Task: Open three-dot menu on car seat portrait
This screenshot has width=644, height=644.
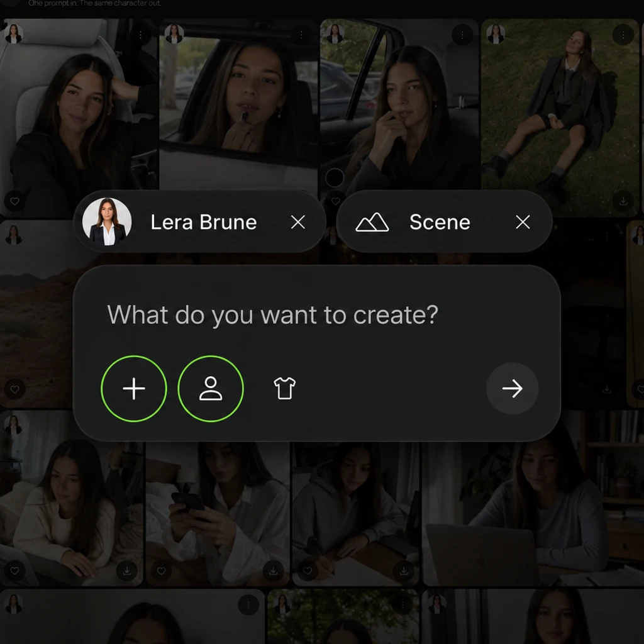Action: (140, 35)
